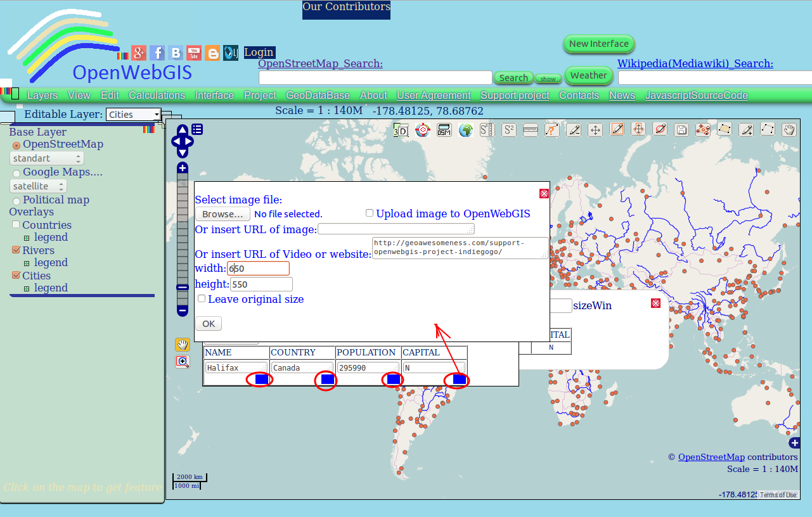
Task: Uncheck the Rivers overlay checkbox
Action: [x=16, y=250]
